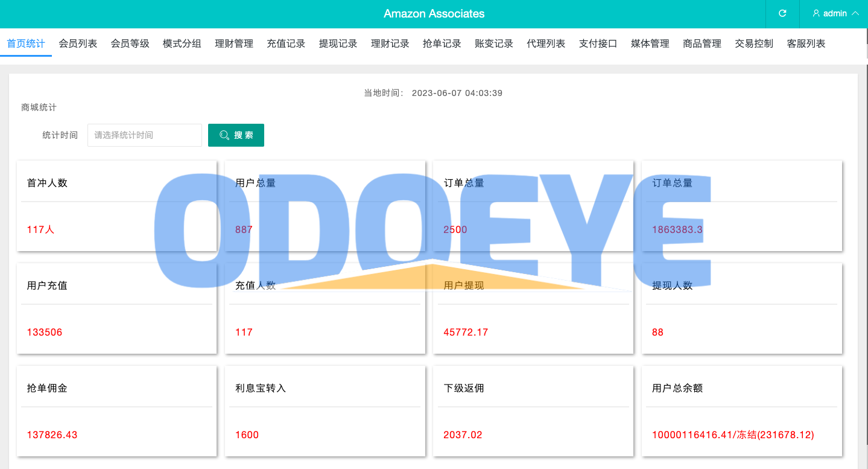This screenshot has width=868, height=469.
Task: Go to the 支付接口 tab
Action: [x=598, y=43]
